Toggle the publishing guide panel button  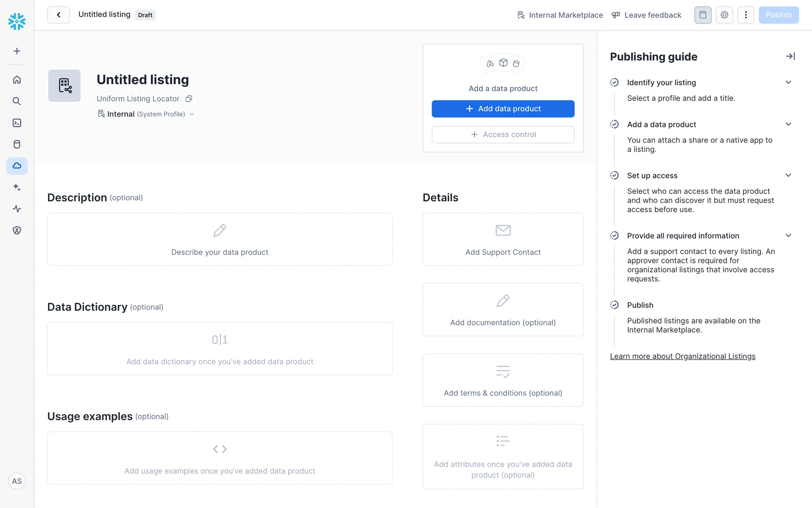click(702, 15)
